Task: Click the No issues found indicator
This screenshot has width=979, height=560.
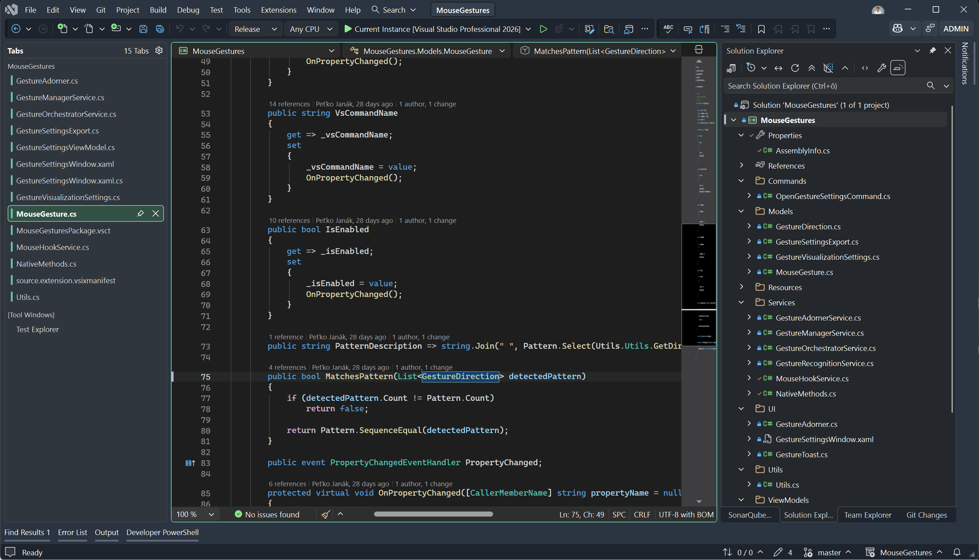Action: click(267, 514)
